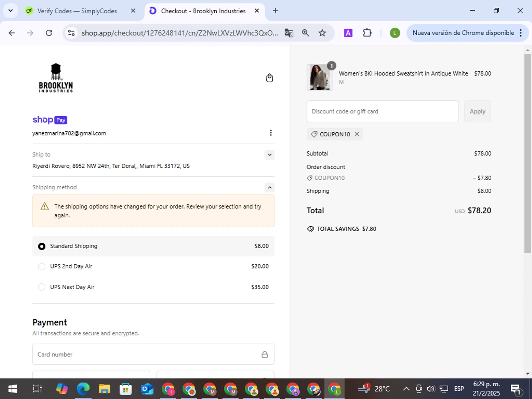Image resolution: width=532 pixels, height=399 pixels.
Task: Click the weather 28°C widget
Action: pyautogui.click(x=374, y=389)
